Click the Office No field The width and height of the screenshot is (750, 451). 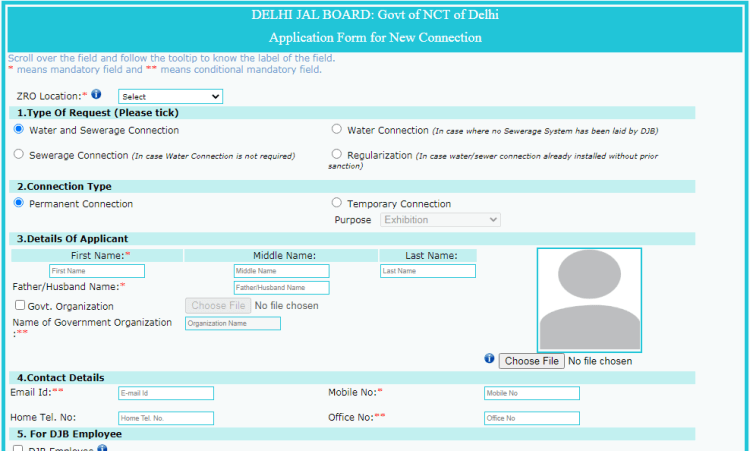coord(532,418)
